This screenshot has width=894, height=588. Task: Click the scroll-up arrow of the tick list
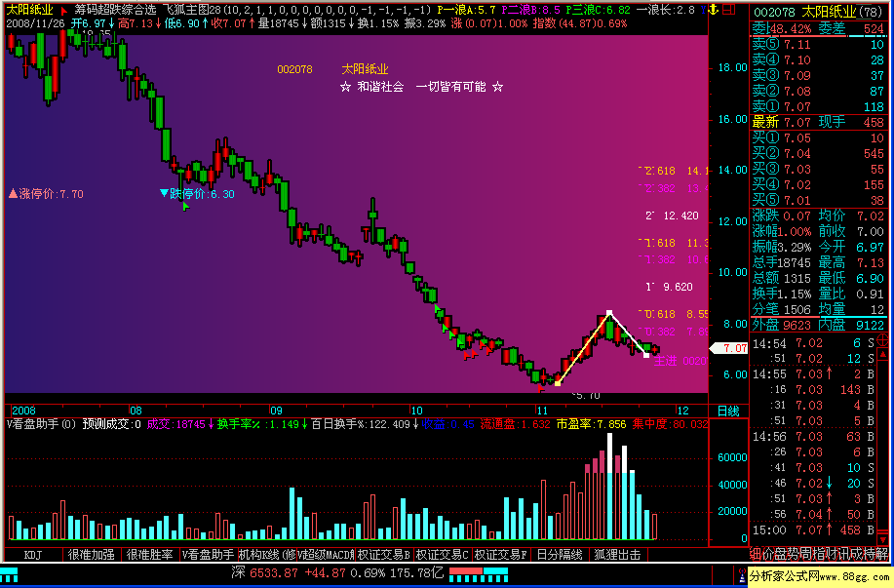(882, 354)
